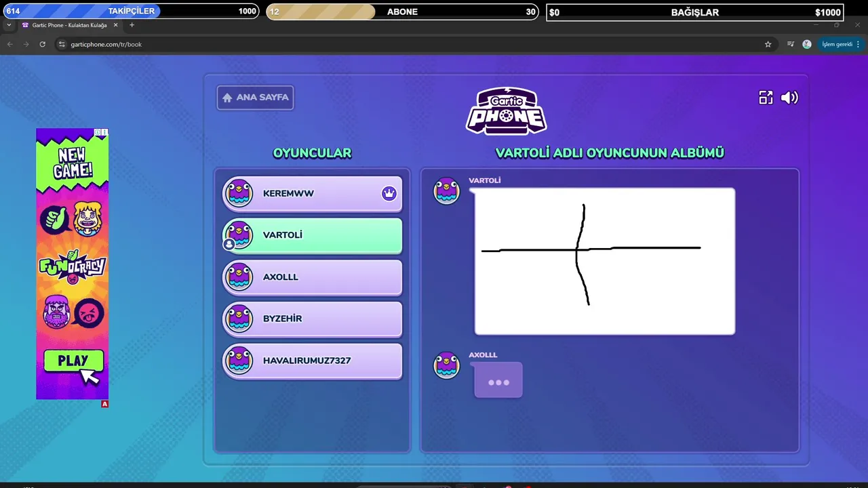Click the OYUNCULAR heading
Screen dimensions: 868x488
point(312,153)
